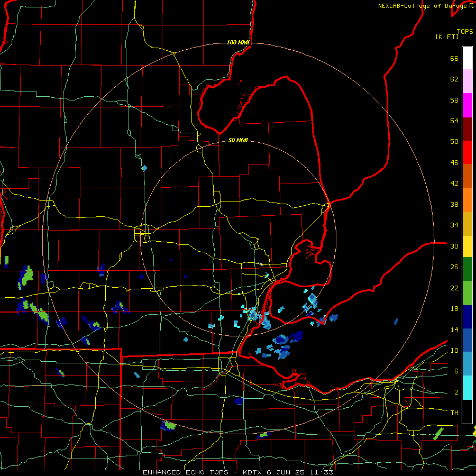The image size is (476, 476).
Task: Click the gold legend swatch
Action: (467, 224)
